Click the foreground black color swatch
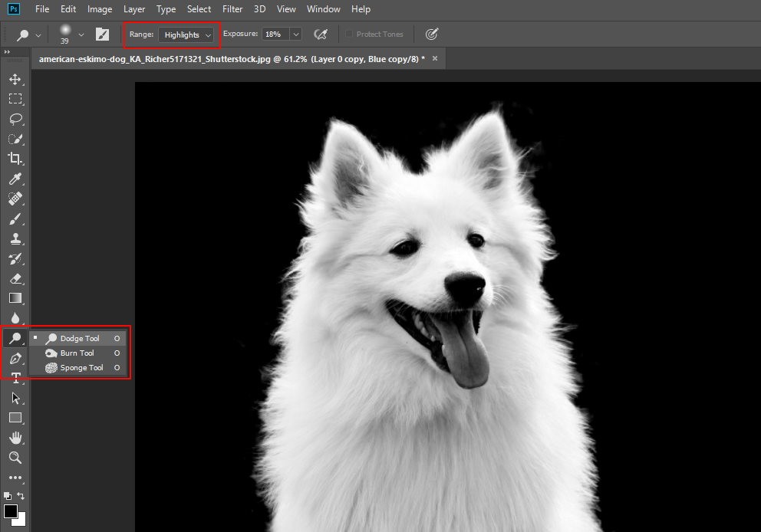This screenshot has height=532, width=761. point(11,511)
